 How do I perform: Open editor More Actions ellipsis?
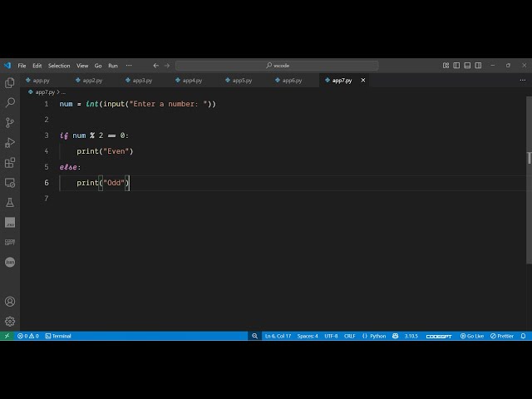(x=523, y=81)
